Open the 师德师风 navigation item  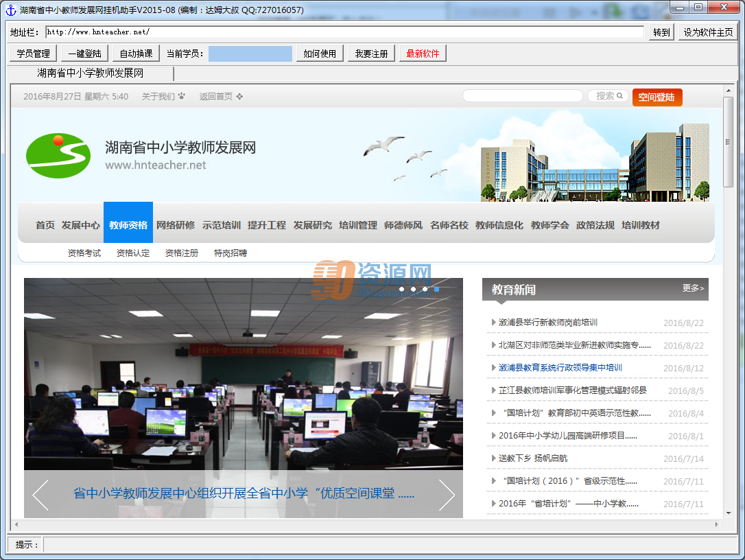pos(403,225)
